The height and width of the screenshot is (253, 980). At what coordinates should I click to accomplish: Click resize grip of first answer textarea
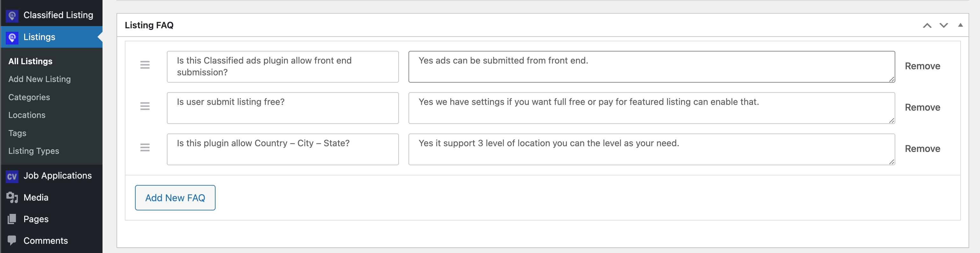coord(891,79)
